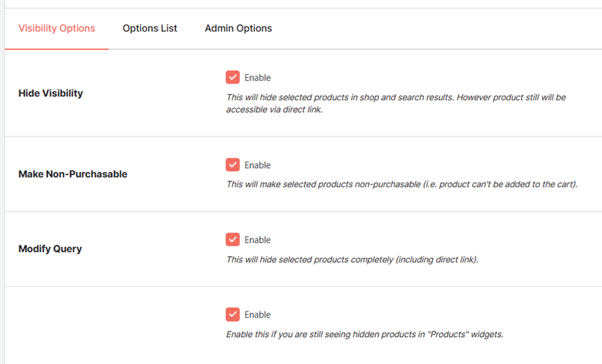Click the Enable label beside Hide Visibility
The width and height of the screenshot is (602, 364).
[x=258, y=77]
